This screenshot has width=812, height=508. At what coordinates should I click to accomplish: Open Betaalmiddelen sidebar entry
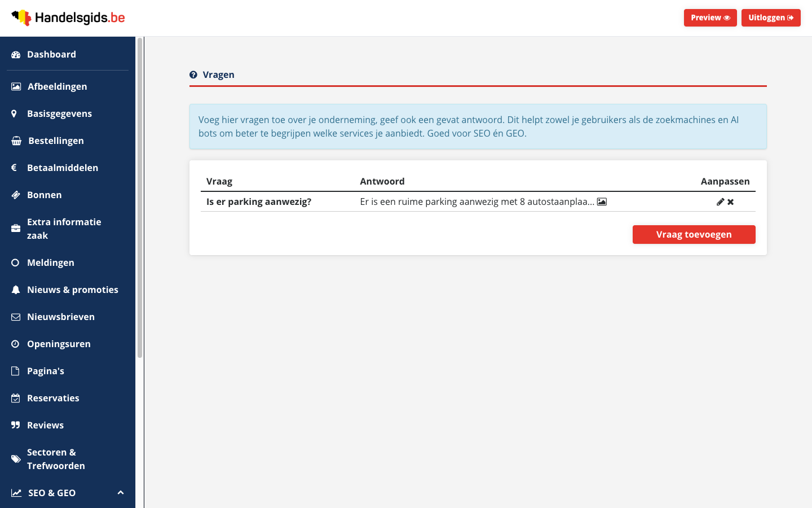click(x=63, y=168)
